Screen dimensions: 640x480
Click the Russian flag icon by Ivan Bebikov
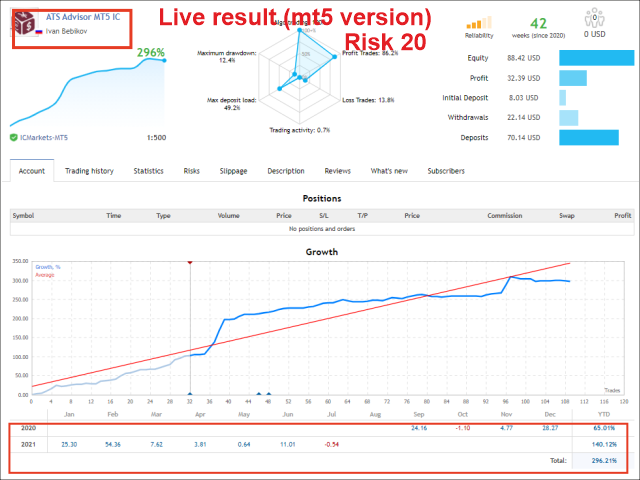(39, 31)
